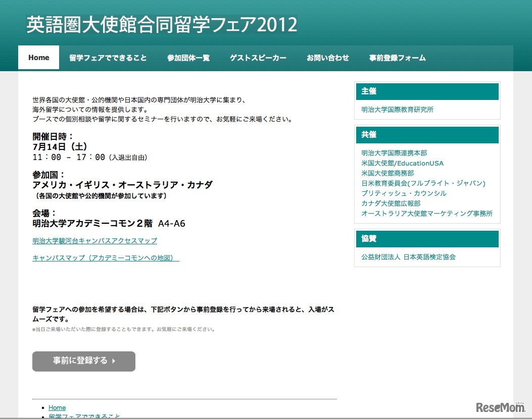
Task: Open the 留学フェアでできること tab
Action: pyautogui.click(x=107, y=58)
